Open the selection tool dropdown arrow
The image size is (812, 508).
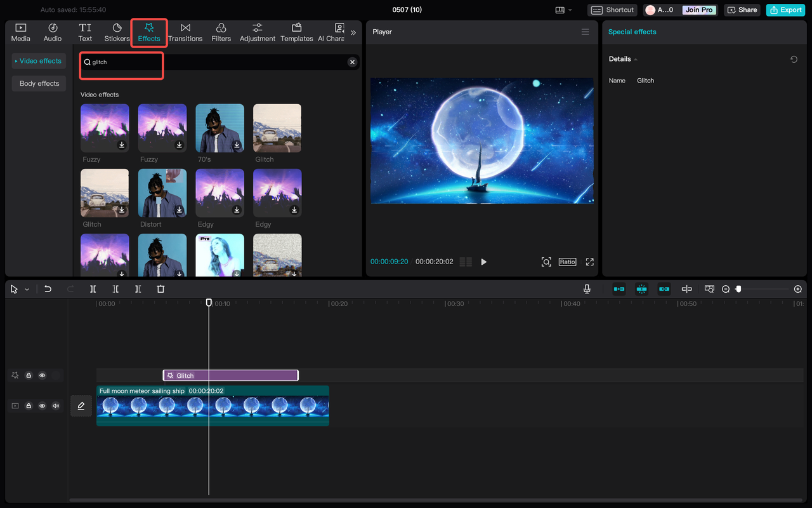(27, 290)
